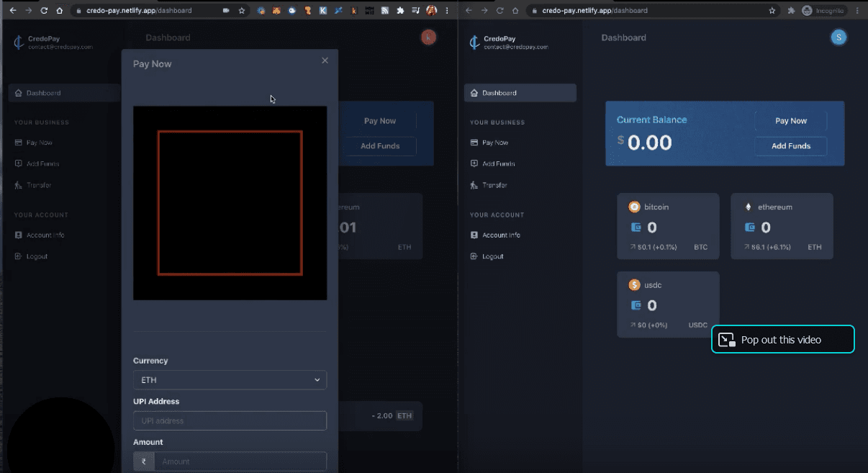
Task: Open media control icon in left browser toolbar
Action: [416, 11]
